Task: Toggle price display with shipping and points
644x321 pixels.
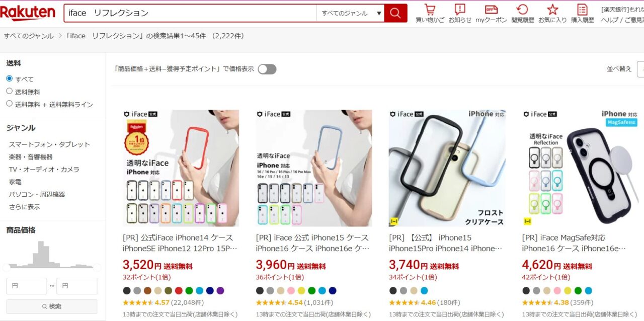Action: 267,69
